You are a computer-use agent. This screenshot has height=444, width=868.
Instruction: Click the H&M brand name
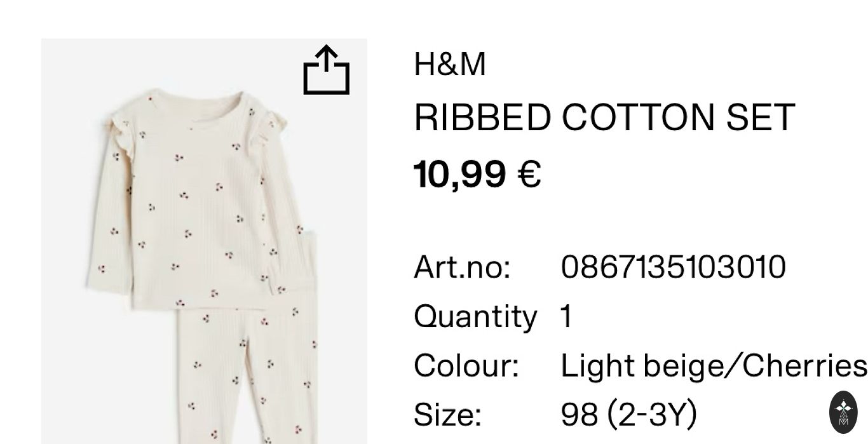[450, 65]
